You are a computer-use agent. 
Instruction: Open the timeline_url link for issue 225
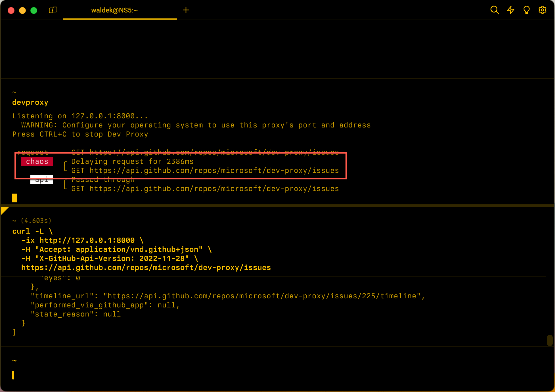[261, 296]
